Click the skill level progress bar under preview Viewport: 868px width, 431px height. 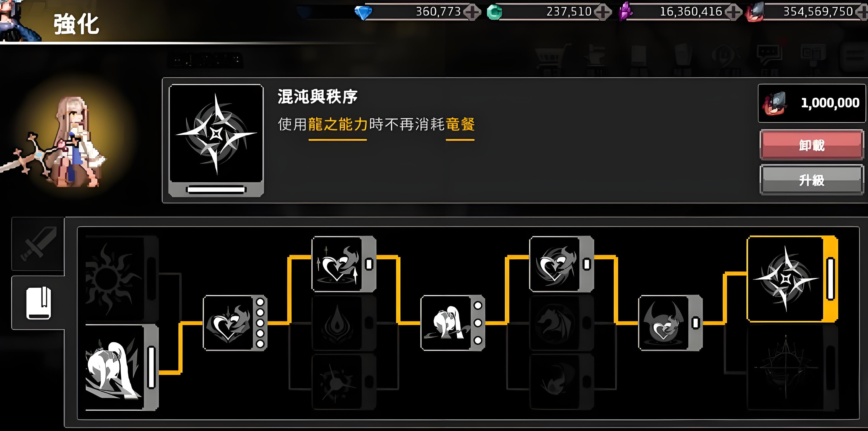(x=216, y=189)
